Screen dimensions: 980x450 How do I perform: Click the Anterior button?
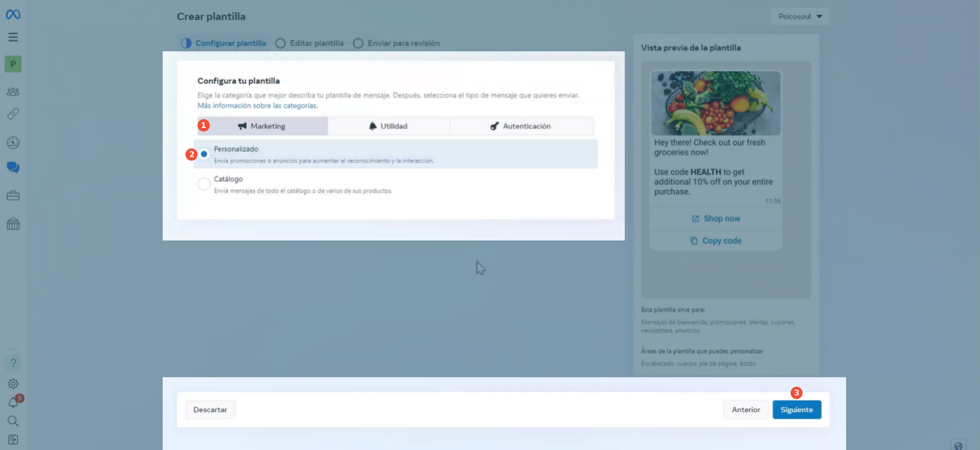746,410
